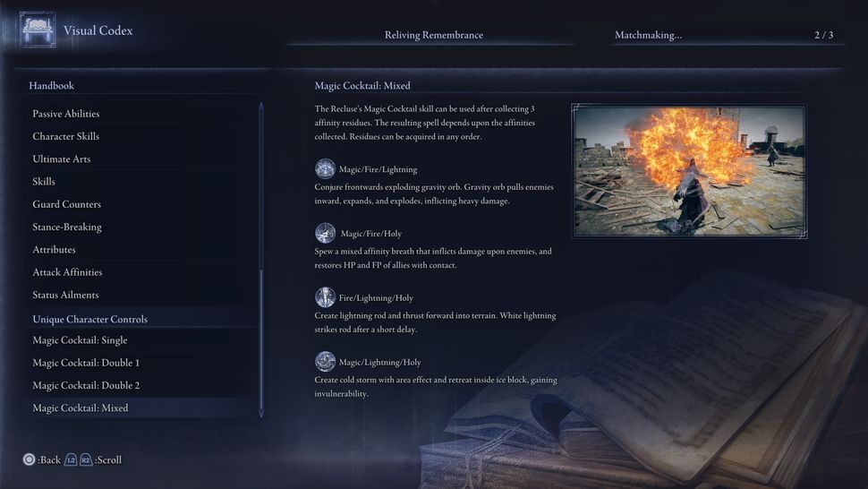Click the Magic/Fire/Holy spell icon

pos(325,233)
